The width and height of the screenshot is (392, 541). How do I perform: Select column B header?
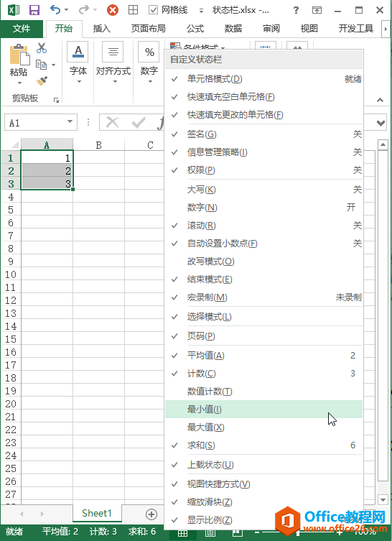pos(98,145)
